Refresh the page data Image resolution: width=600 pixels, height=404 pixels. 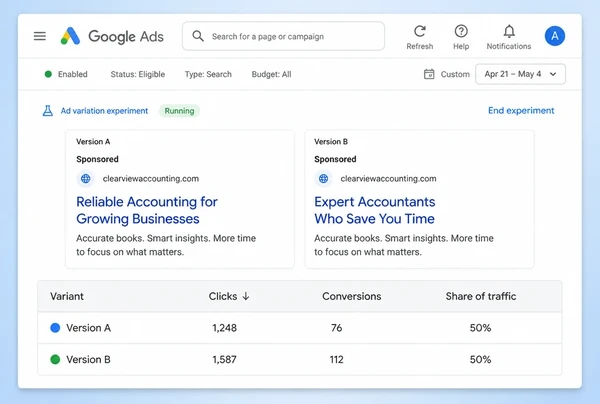coord(420,37)
